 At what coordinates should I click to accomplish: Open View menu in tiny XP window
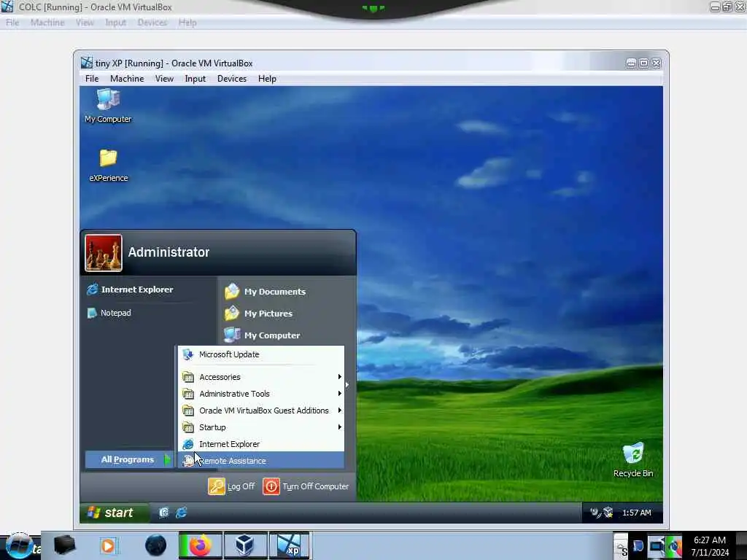click(164, 79)
